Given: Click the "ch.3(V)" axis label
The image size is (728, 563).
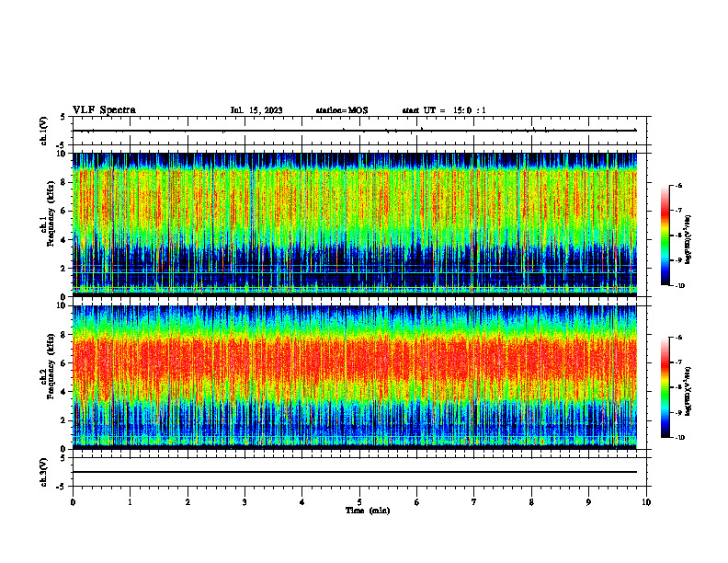Looking at the screenshot, I should point(44,473).
